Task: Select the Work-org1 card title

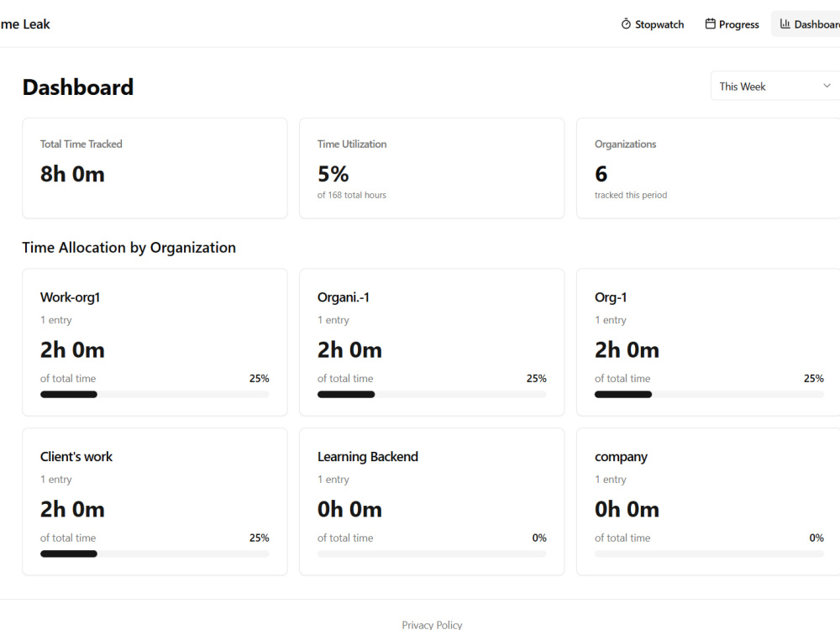Action: [x=71, y=297]
